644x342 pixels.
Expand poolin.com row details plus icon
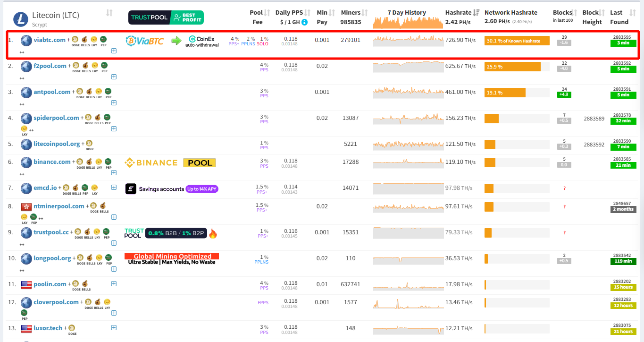114,284
